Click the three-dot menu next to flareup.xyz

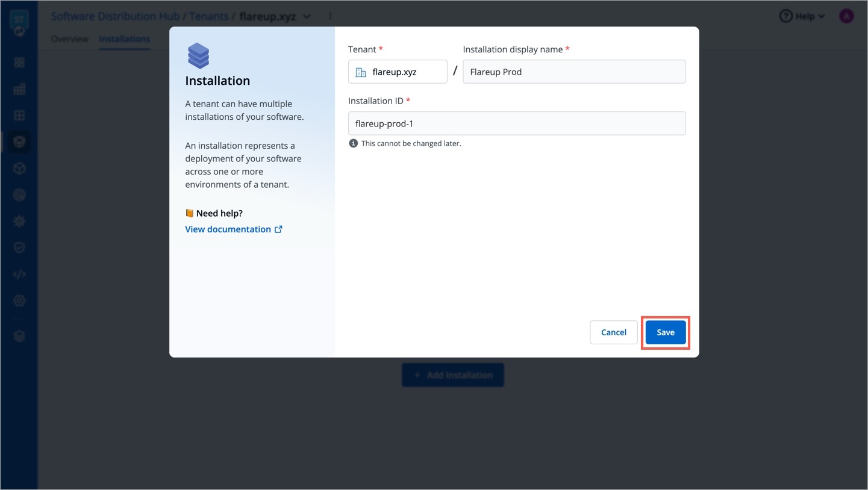tap(329, 16)
